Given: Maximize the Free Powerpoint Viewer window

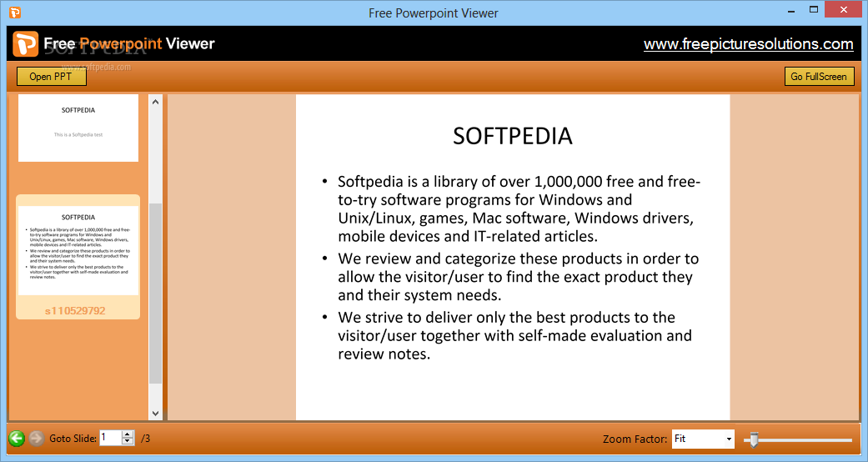Looking at the screenshot, I should pos(814,9).
